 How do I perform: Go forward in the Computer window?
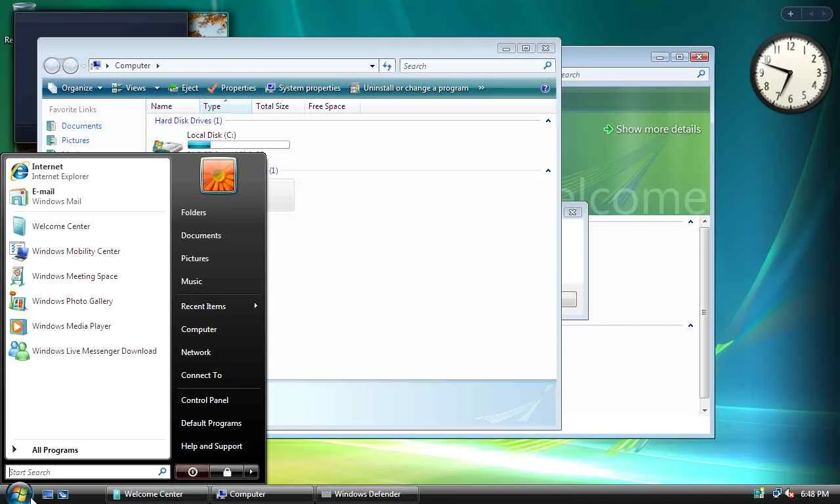point(70,66)
